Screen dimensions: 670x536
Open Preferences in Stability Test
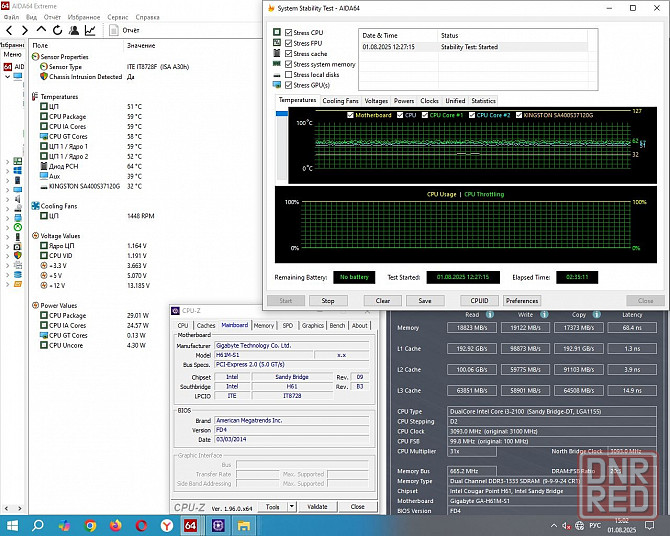522,301
